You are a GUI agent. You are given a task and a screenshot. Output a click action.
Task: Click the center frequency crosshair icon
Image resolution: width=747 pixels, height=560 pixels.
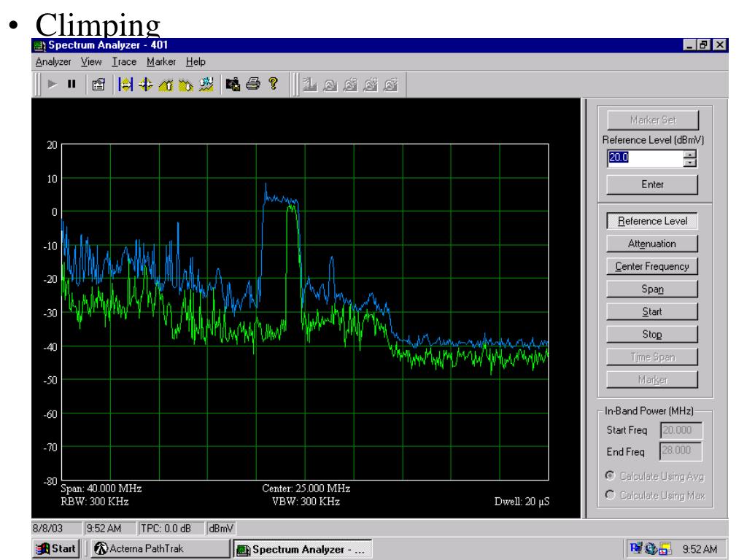145,85
